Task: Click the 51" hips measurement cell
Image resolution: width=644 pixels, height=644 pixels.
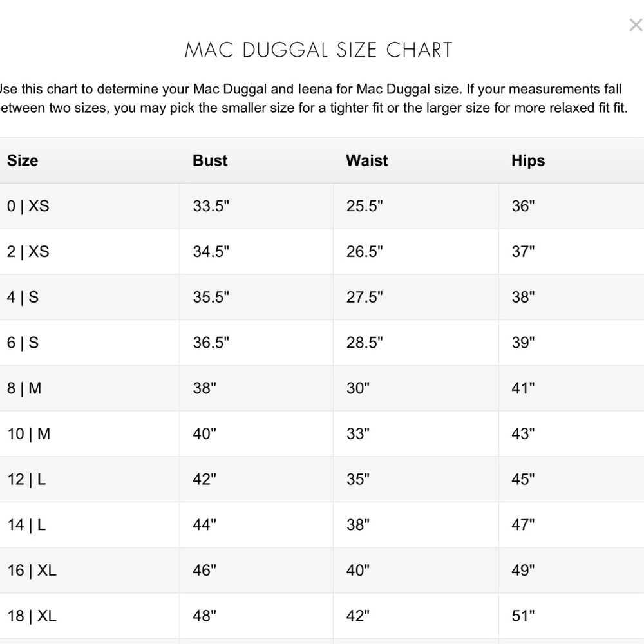Action: point(523,616)
